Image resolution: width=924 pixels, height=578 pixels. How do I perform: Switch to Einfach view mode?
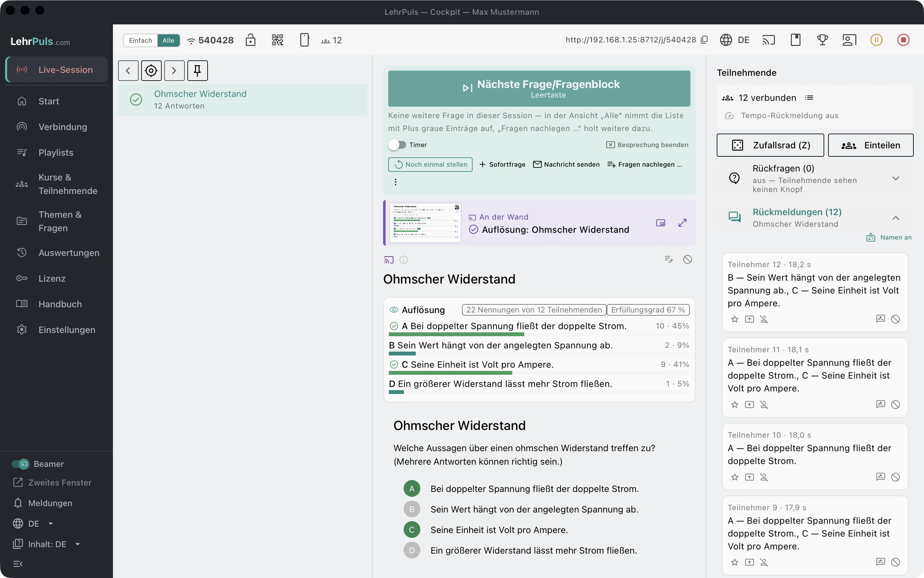coord(141,40)
